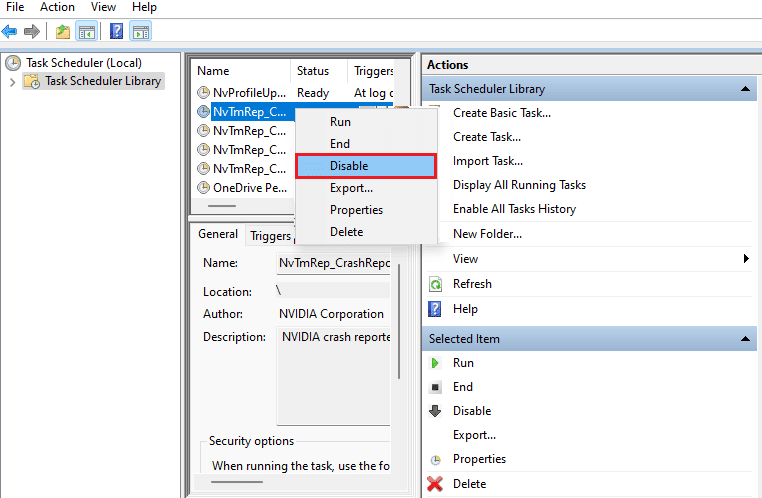Open the View menu in menu bar
Viewport: 762px width, 498px height.
[103, 7]
